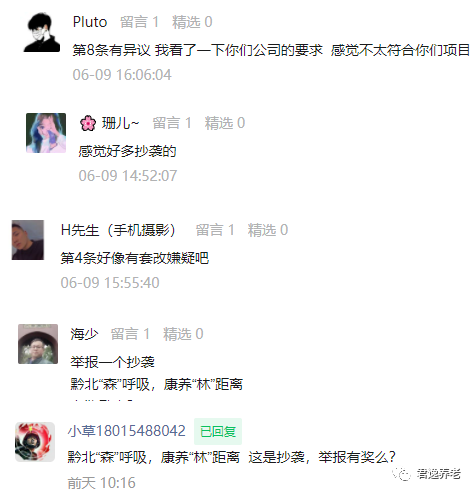Click 精选 0 count next to 珊儿~

click(x=225, y=123)
